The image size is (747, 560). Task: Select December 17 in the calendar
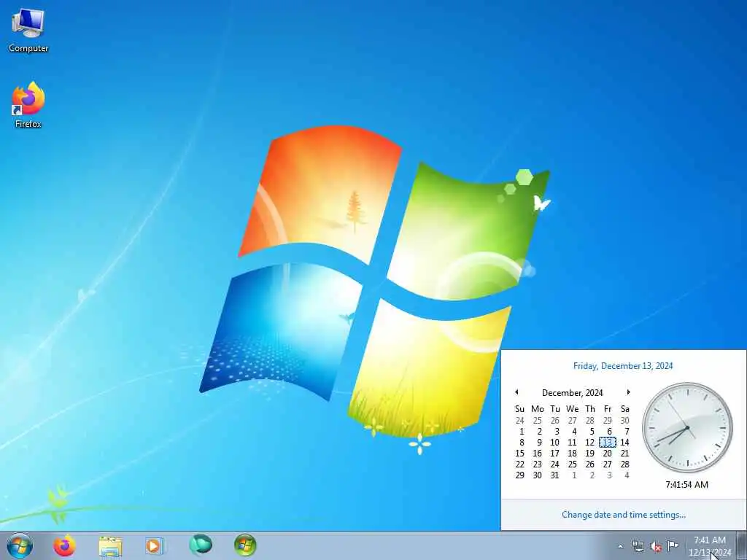pyautogui.click(x=554, y=454)
